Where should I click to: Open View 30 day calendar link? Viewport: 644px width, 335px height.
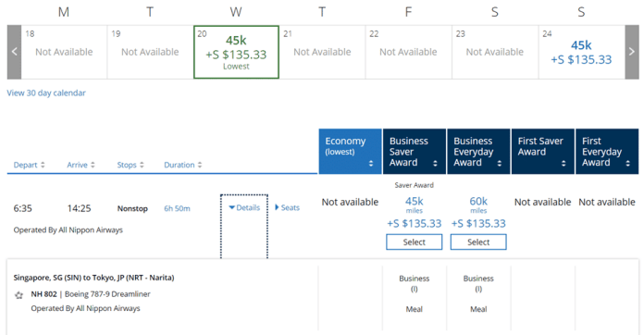46,93
